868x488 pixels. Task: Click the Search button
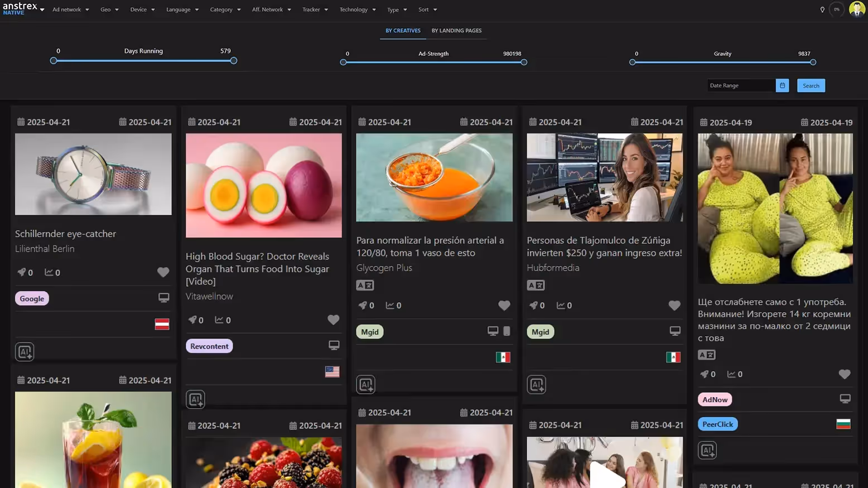pos(811,85)
